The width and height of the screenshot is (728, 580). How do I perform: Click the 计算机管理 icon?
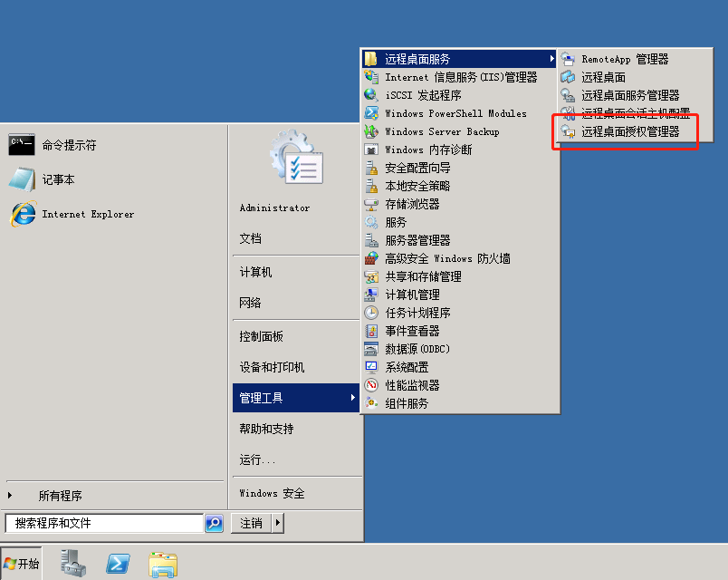370,295
